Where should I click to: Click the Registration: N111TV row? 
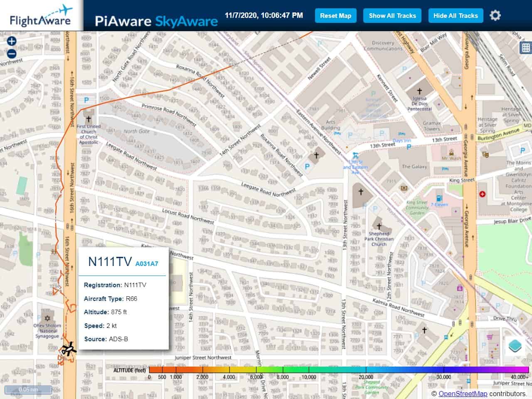tap(115, 285)
